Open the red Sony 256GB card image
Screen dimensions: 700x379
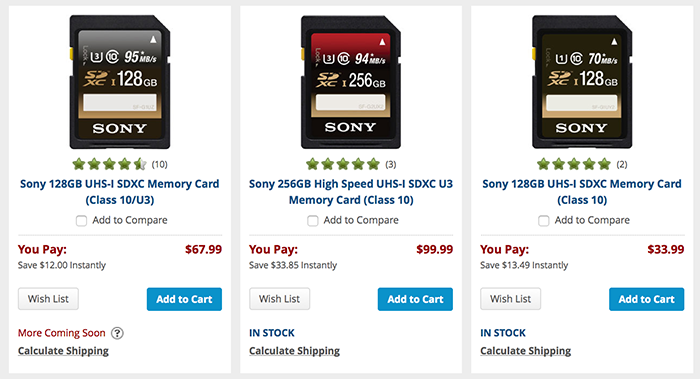point(351,82)
